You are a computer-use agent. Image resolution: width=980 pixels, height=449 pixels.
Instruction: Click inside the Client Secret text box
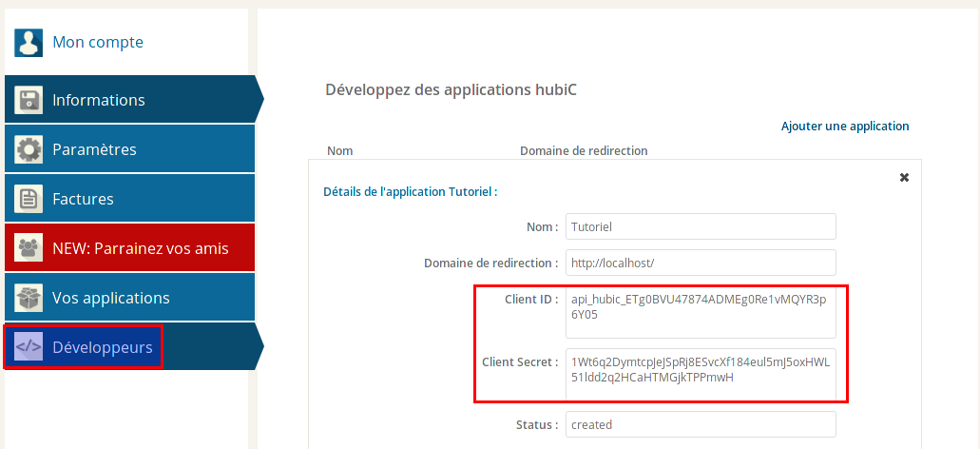pyautogui.click(x=701, y=374)
